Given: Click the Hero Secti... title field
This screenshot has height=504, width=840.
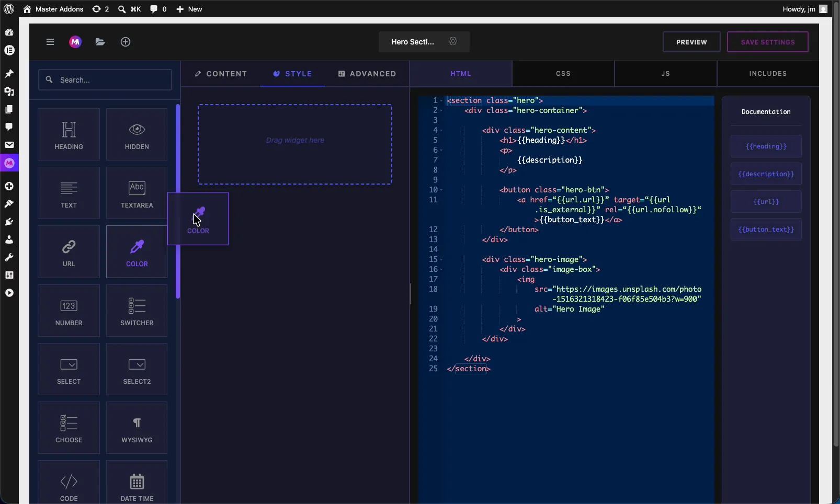Looking at the screenshot, I should (413, 42).
